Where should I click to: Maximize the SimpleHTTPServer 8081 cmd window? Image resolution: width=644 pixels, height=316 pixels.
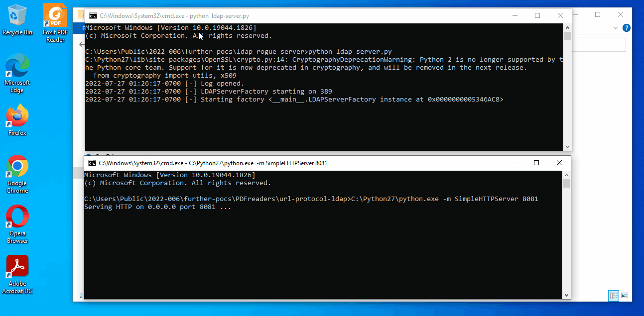coord(536,163)
